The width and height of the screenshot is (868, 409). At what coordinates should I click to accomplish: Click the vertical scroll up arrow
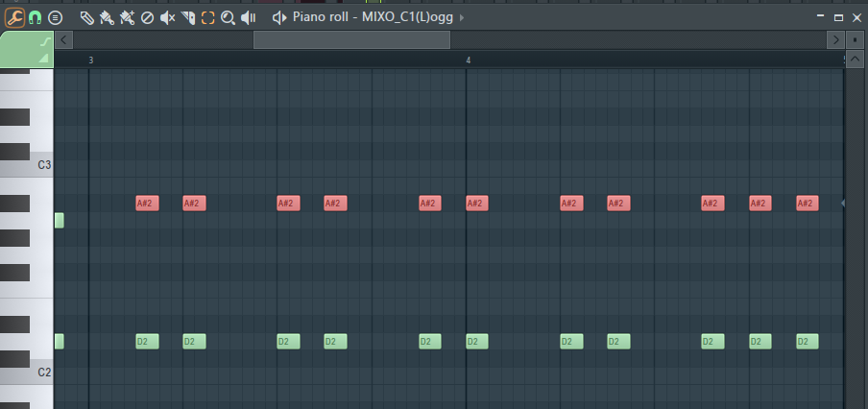tap(855, 59)
